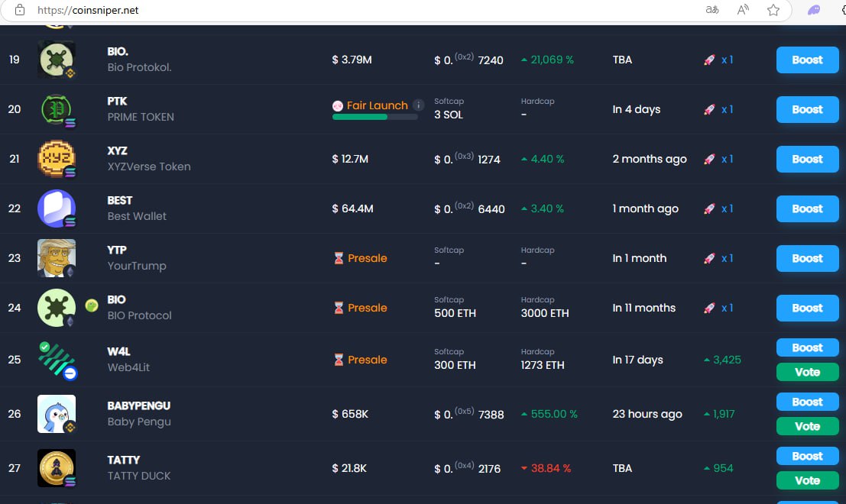Click the rocket boost icon next to BIO.
Screen dimensions: 846x504
coord(708,60)
